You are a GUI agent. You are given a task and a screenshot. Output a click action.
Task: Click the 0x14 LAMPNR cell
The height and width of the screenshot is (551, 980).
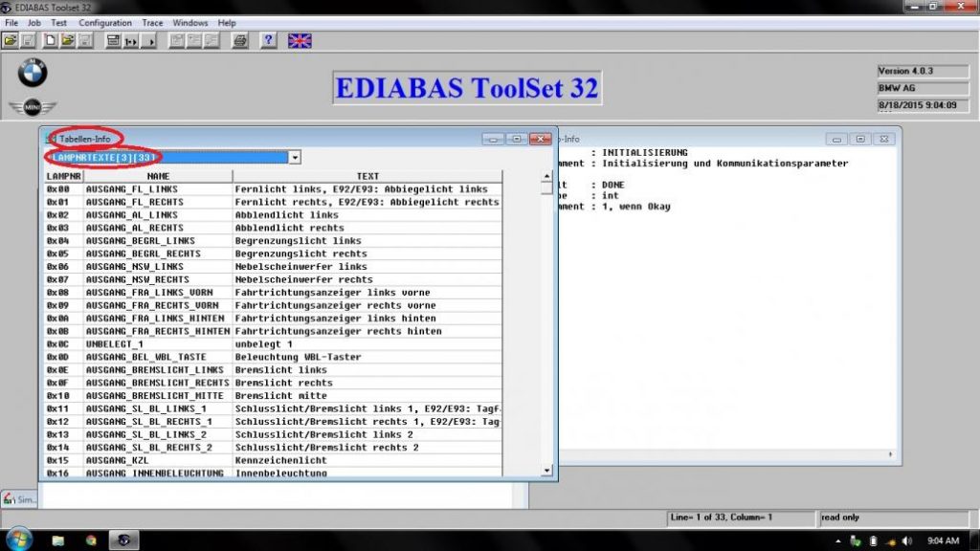pos(64,448)
